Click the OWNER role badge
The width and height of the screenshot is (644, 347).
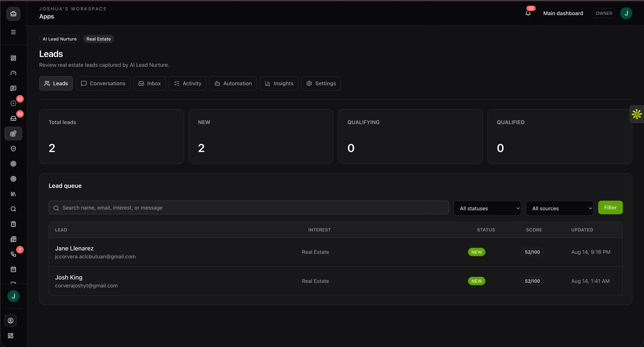coord(604,13)
